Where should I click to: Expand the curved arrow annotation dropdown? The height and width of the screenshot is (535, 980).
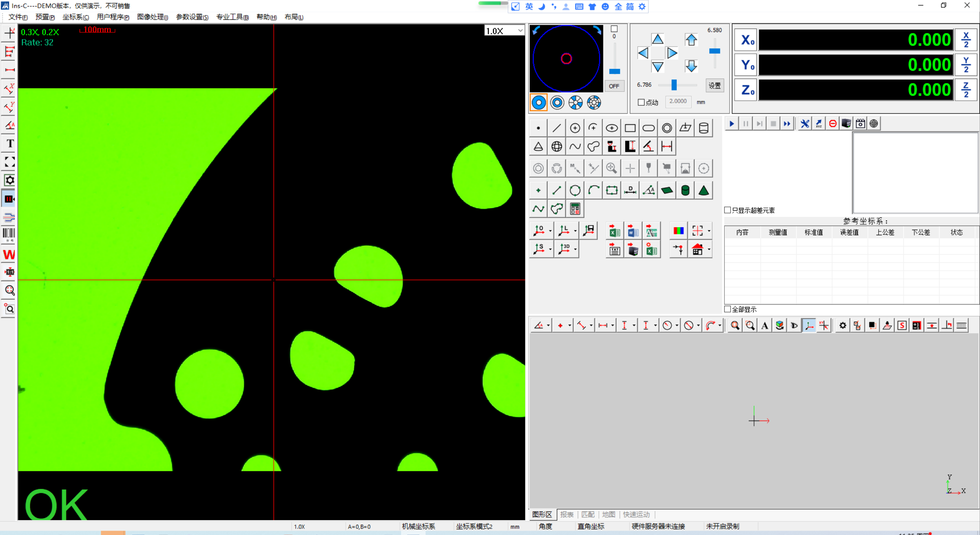[720, 325]
